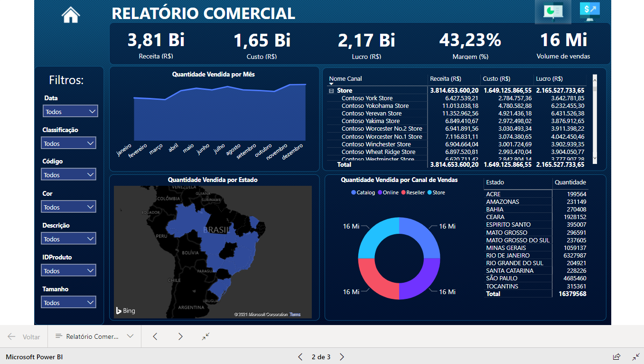Click the Excel export icon at top right
Screen dimensions: 644x364
[553, 11]
